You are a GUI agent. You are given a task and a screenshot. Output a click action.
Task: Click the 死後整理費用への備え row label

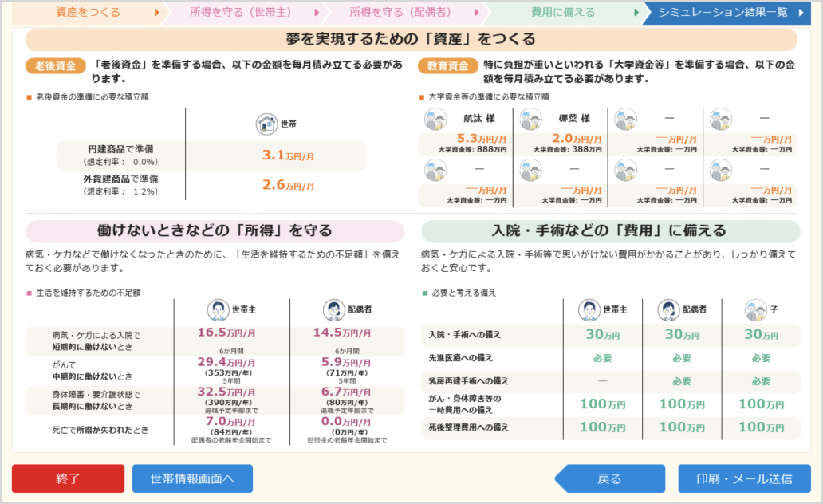click(x=468, y=427)
